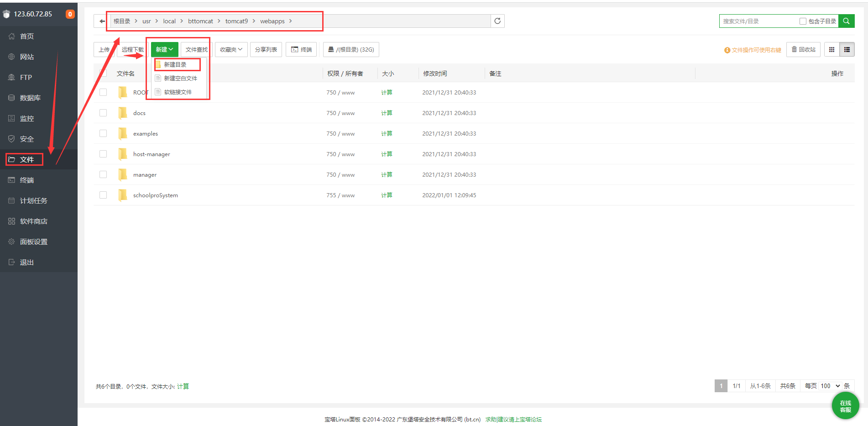Open 监控 monitoring in the sidebar
868x426 pixels.
pos(39,118)
